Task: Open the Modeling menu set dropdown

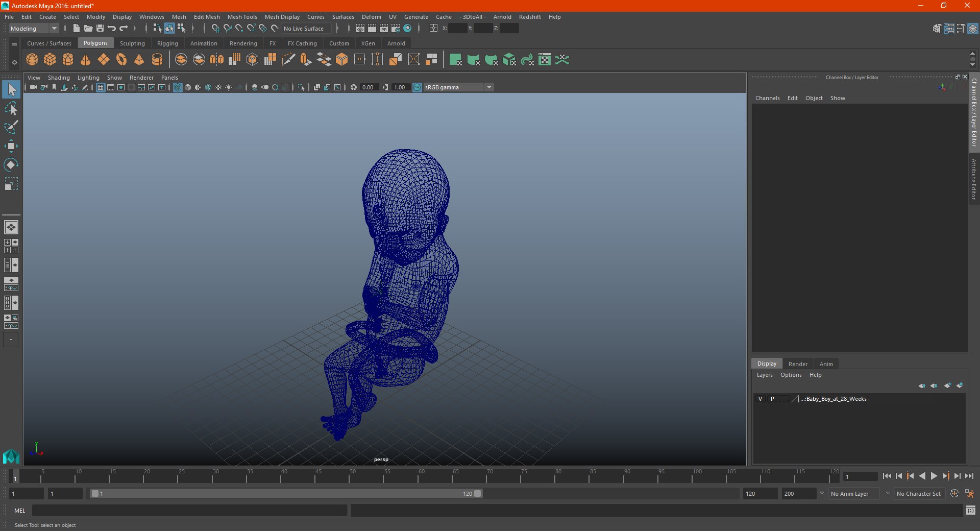Action: [34, 29]
